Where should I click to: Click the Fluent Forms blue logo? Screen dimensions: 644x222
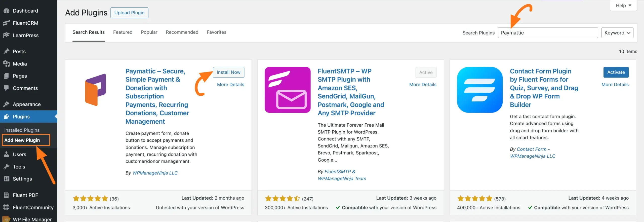pos(480,90)
